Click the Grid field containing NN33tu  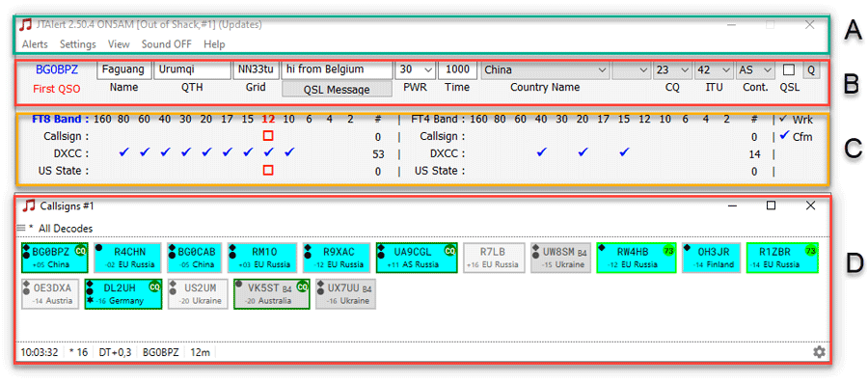(x=256, y=69)
